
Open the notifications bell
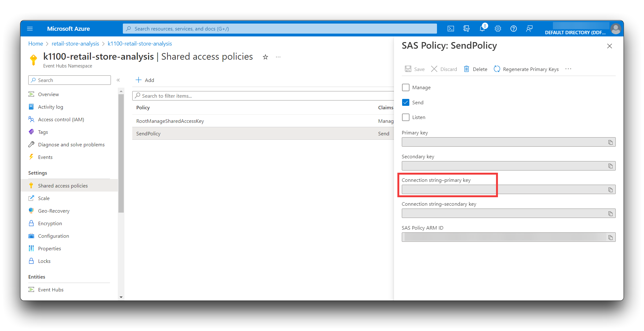click(482, 29)
